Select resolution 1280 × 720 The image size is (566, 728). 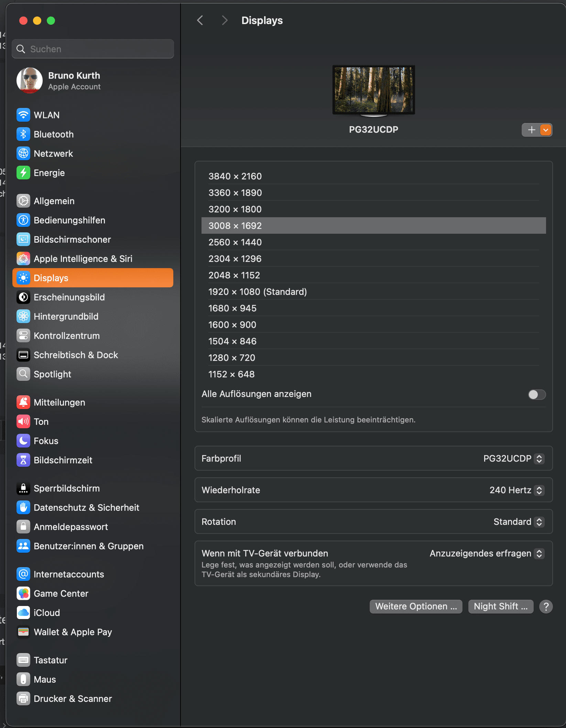(374, 357)
